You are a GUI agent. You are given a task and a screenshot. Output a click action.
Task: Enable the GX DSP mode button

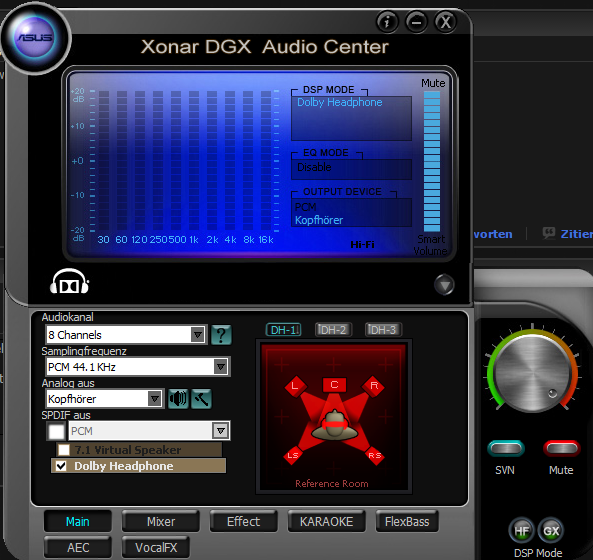551,531
